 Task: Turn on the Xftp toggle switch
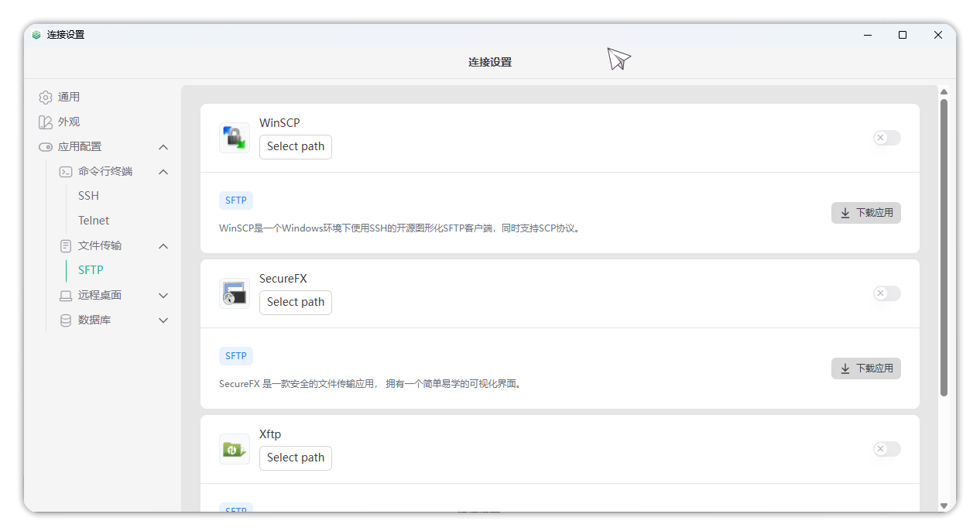coord(886,449)
